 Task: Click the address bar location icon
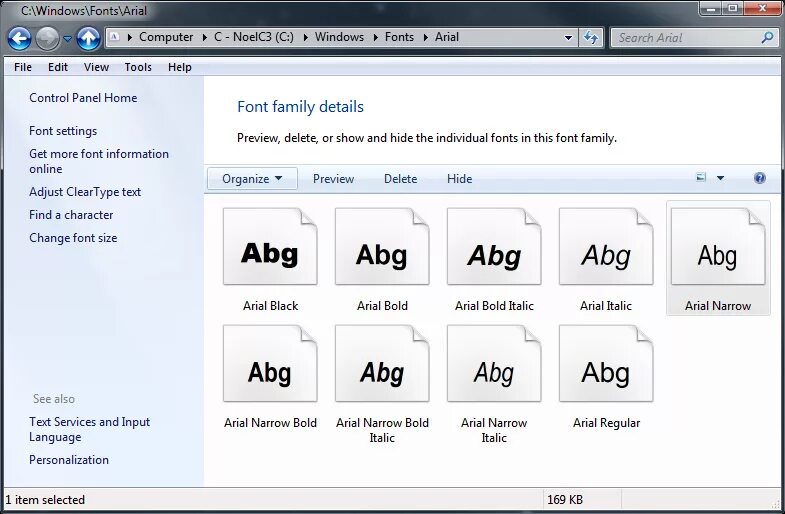[115, 37]
